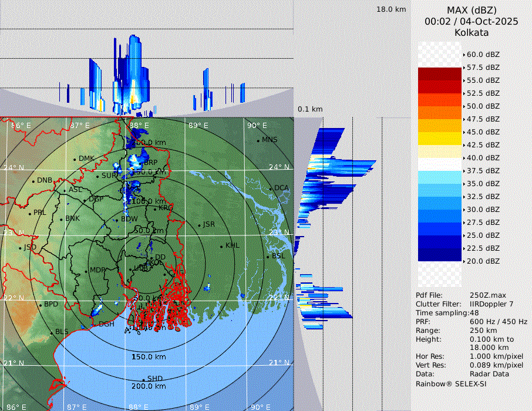The width and height of the screenshot is (532, 411).
Task: Click the MNS station marker dot
Action: tap(258, 140)
